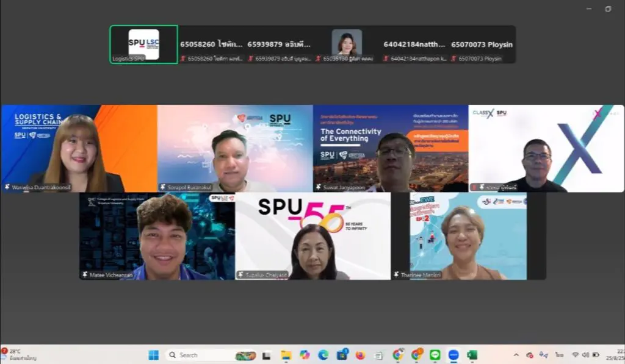The image size is (625, 364).
Task: Click the muted mic icon for 64042184natthapon
Action: tap(386, 59)
